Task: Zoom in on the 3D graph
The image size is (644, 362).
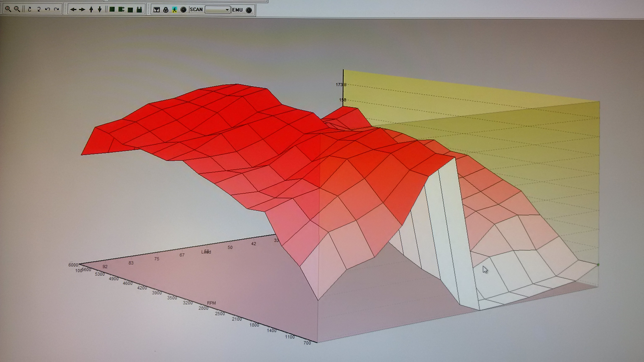Action: point(8,9)
